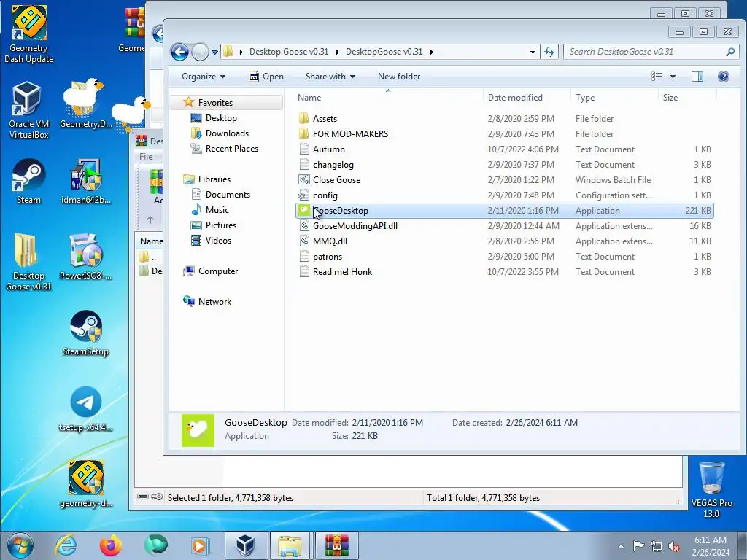Open the Documents library
This screenshot has height=560, width=747.
228,194
